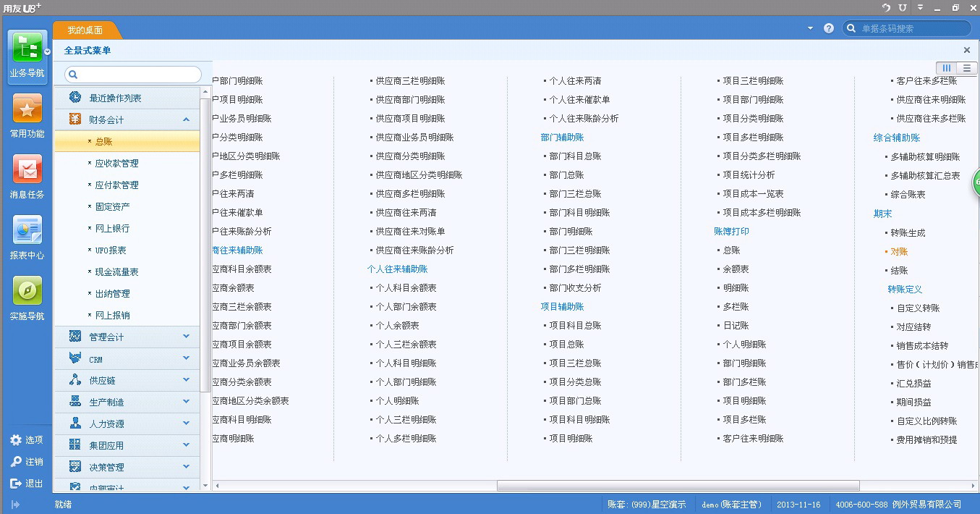The width and height of the screenshot is (980, 514).
Task: Open 部门科目总账 link
Action: pyautogui.click(x=575, y=156)
